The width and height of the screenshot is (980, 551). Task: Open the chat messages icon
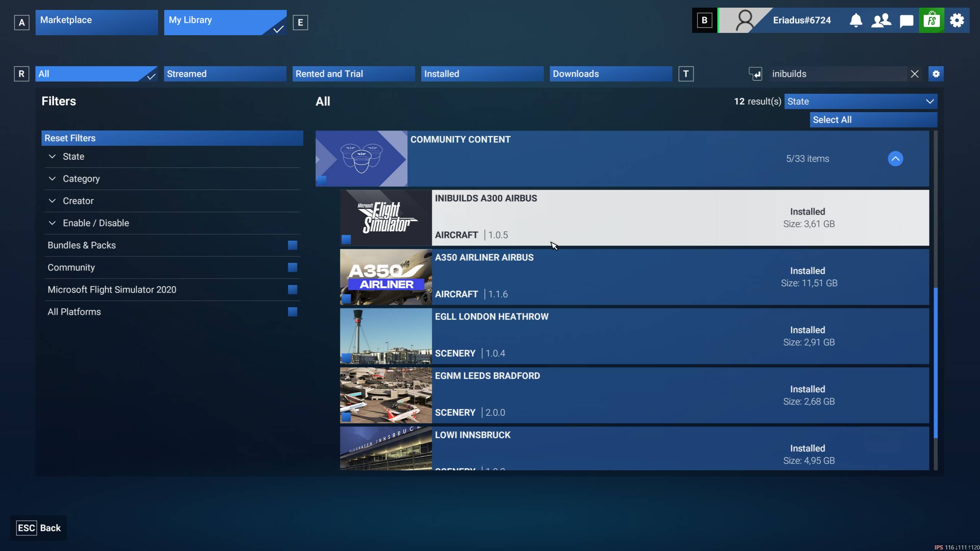pos(906,21)
